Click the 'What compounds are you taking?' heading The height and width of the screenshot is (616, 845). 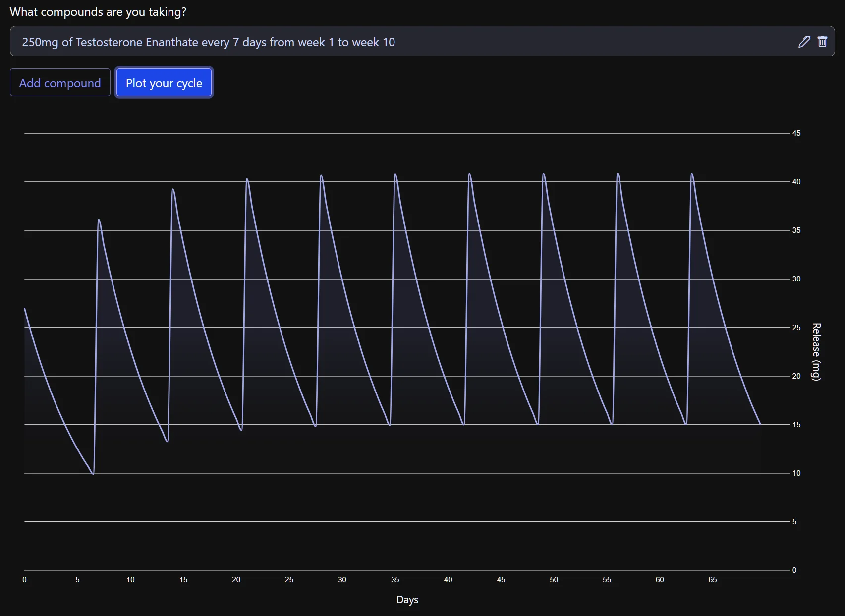98,12
